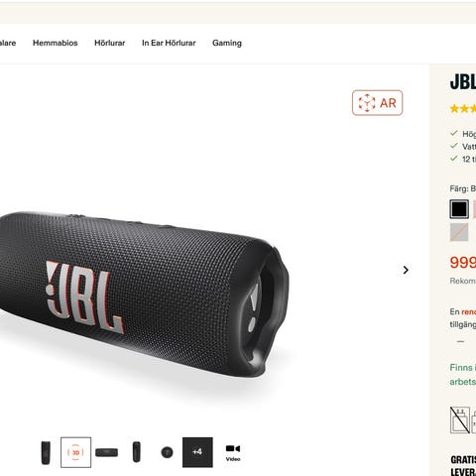476x476 pixels.
Task: Click the crossed-out charger icon
Action: [460, 419]
